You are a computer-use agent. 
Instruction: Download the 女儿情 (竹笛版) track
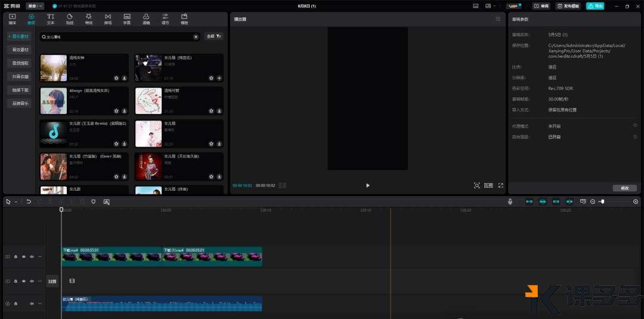click(x=124, y=176)
